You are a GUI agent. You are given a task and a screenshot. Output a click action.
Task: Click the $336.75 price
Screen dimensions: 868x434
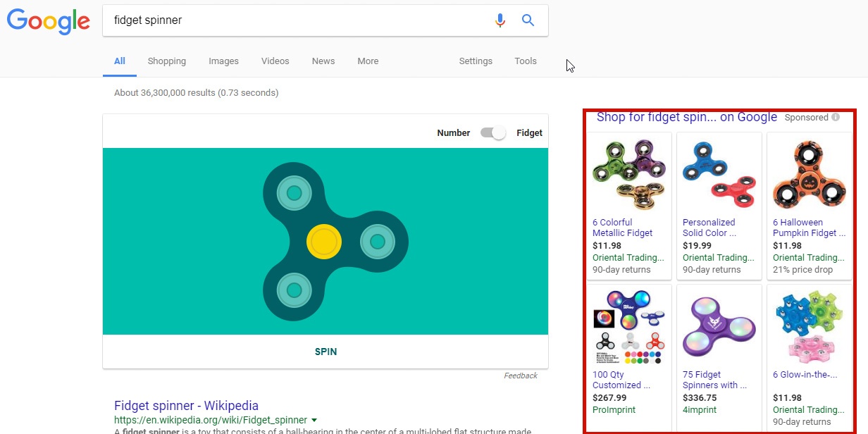click(700, 398)
